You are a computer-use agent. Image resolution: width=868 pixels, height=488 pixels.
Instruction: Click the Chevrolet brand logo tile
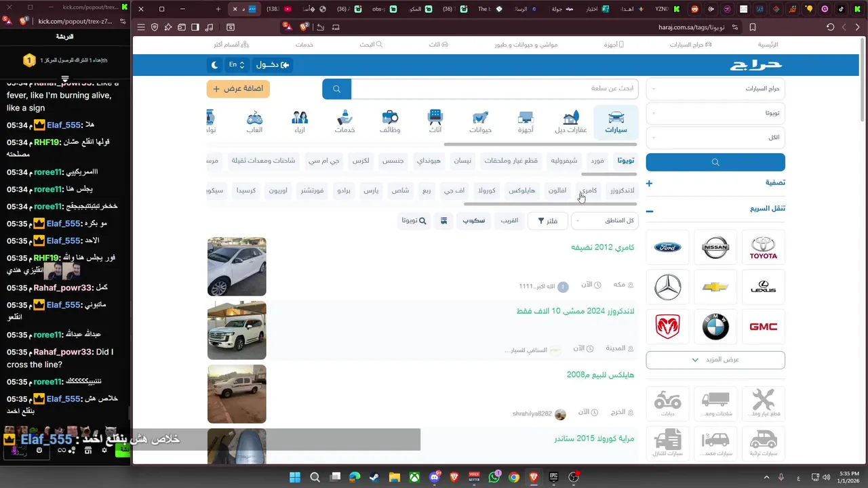pyautogui.click(x=715, y=287)
